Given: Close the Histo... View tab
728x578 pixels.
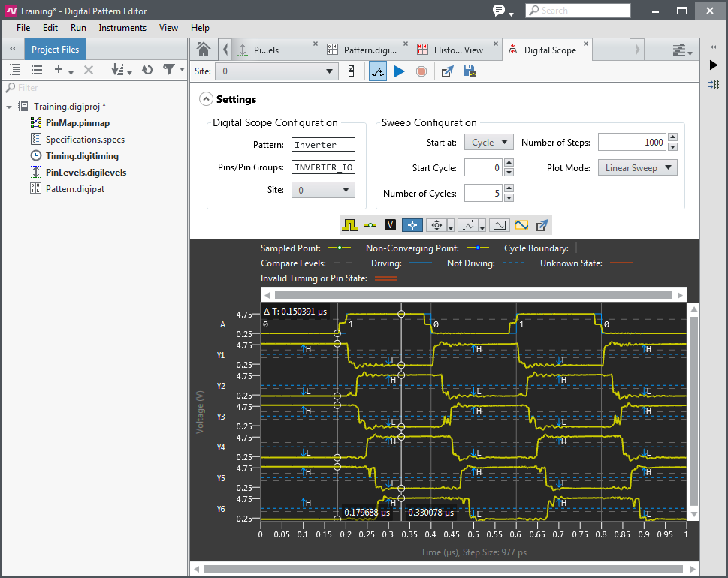Looking at the screenshot, I should tap(495, 44).
